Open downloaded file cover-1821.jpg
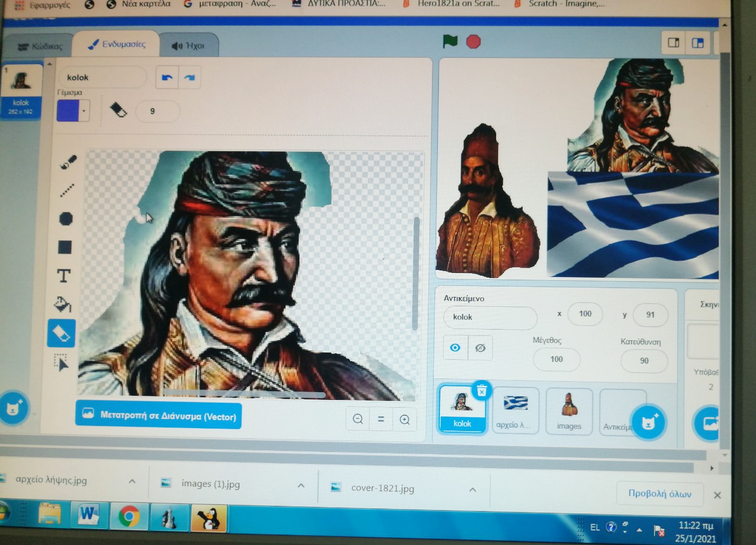 (x=373, y=488)
